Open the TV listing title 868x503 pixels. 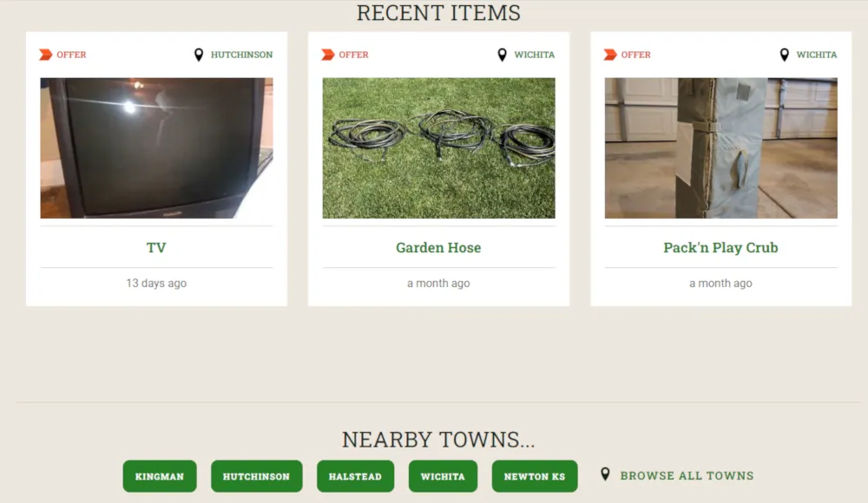click(x=156, y=247)
